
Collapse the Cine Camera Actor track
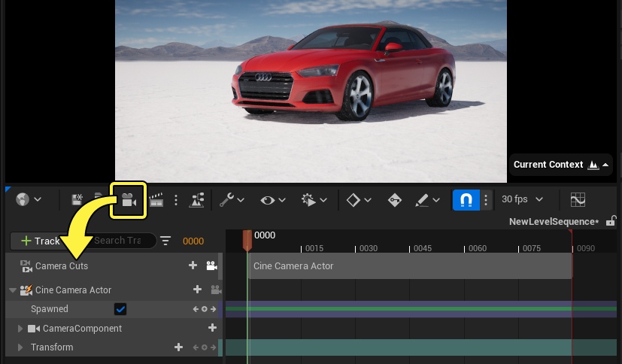coord(13,290)
